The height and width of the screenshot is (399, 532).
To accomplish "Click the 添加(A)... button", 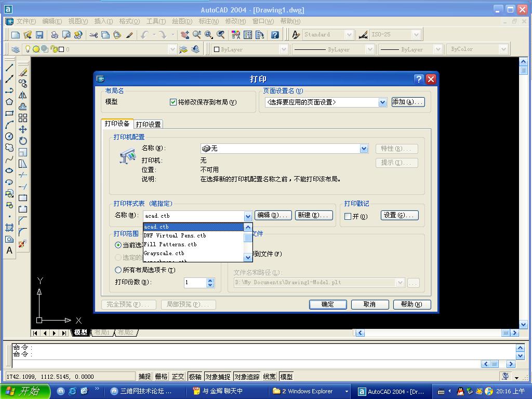I will [408, 102].
